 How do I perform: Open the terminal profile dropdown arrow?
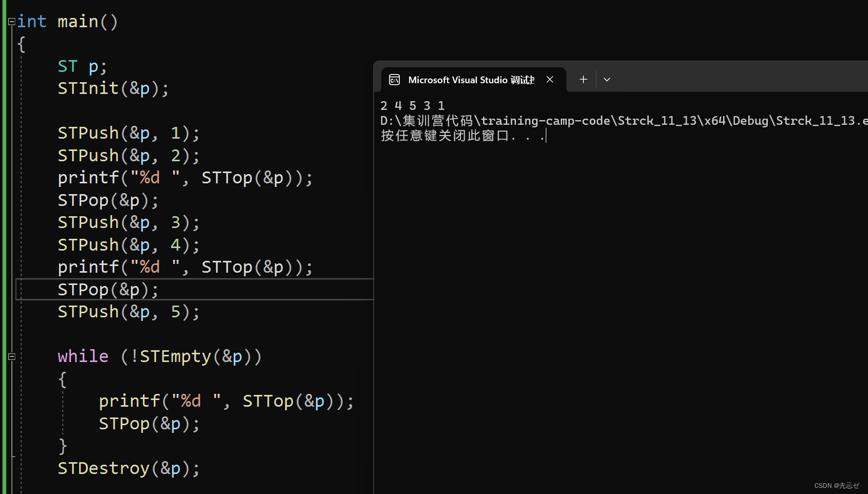607,80
